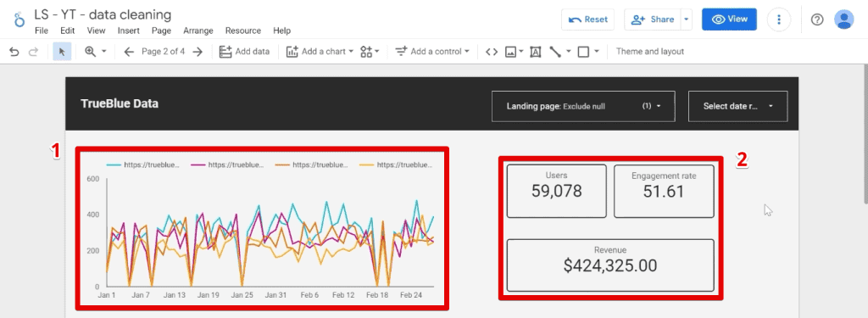Undo the last action

[x=14, y=52]
